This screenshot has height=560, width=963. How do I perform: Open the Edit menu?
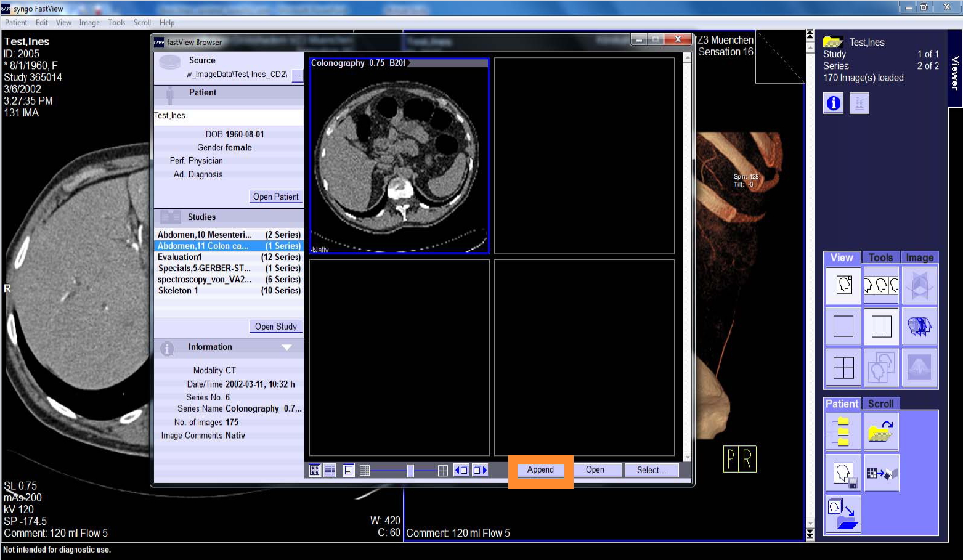pos(42,23)
